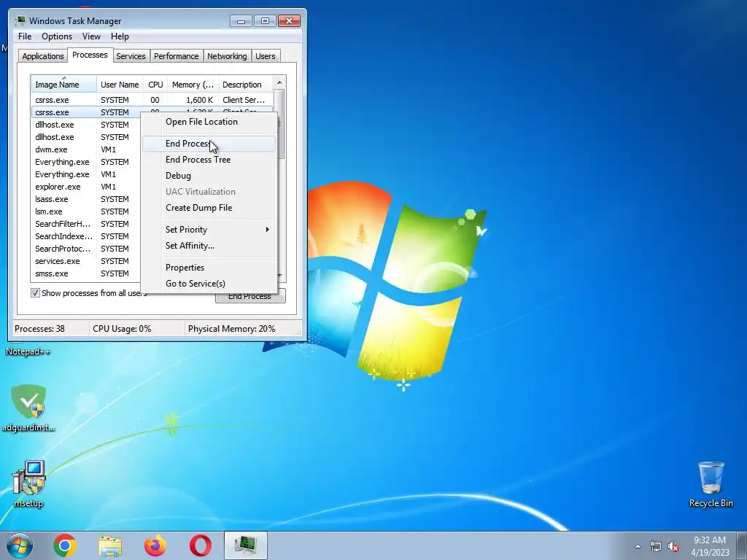Select the SearchFilterH... process row
Screen dimensions: 747x560
86,224
